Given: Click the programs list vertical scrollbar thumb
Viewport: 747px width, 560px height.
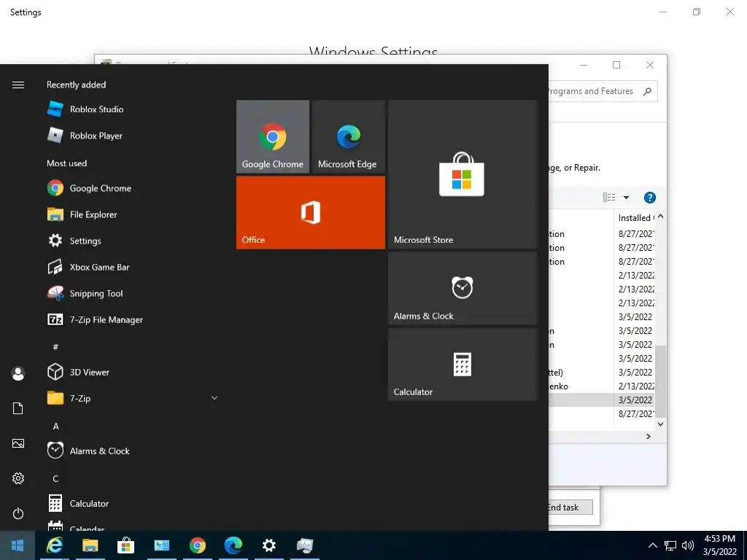Looking at the screenshot, I should click(660, 381).
